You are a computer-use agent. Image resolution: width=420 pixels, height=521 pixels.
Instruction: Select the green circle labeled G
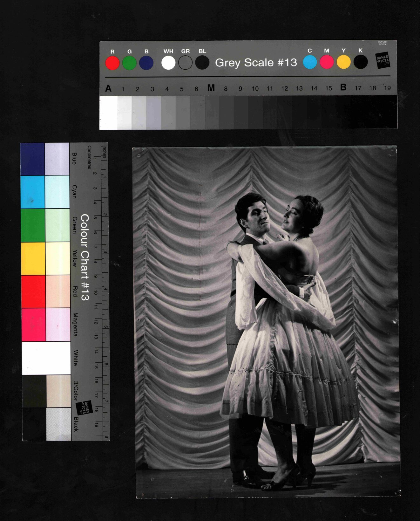tap(129, 63)
